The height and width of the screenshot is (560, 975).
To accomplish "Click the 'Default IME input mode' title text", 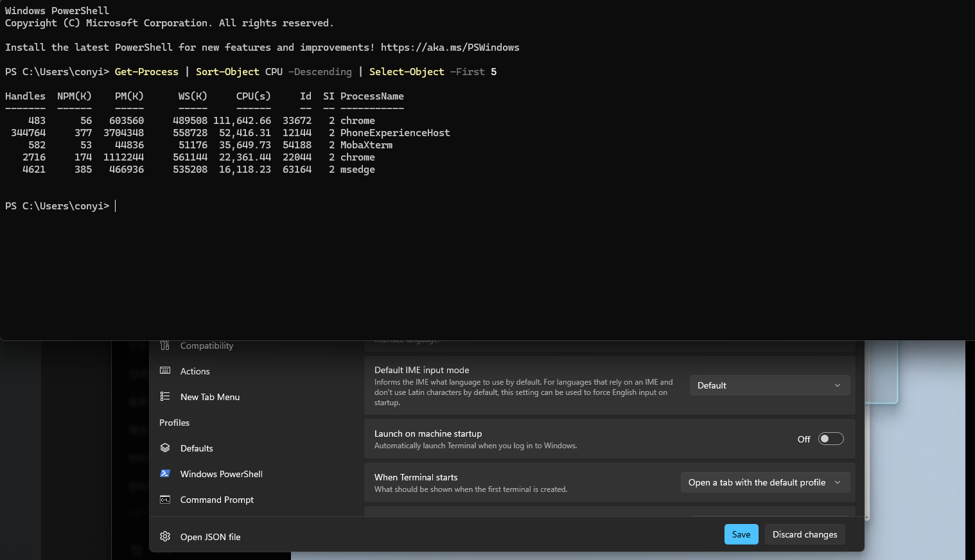I will click(x=421, y=370).
